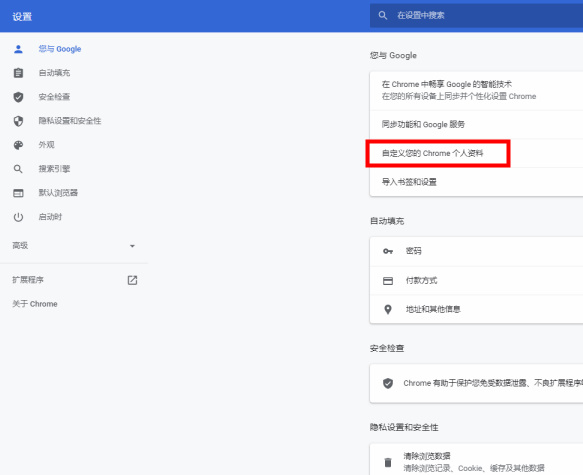
Task: Click the location pin icon beside 地址和其他信息
Action: click(x=388, y=309)
